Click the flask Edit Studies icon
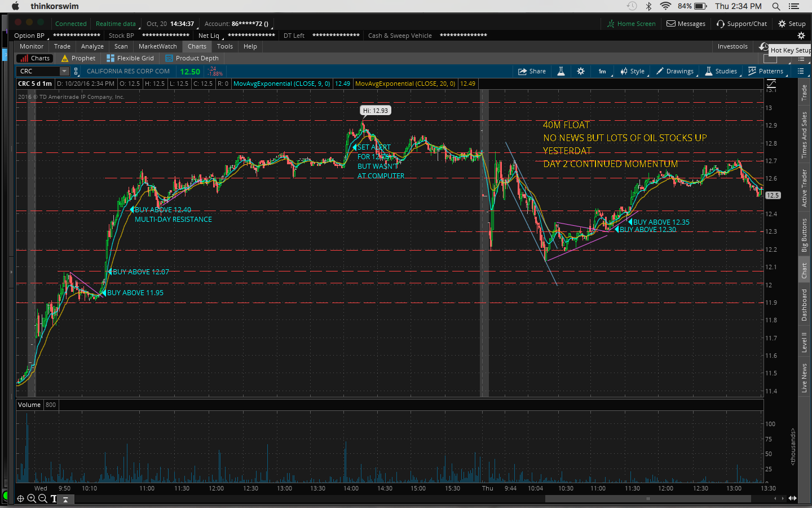The image size is (812, 508). point(561,71)
